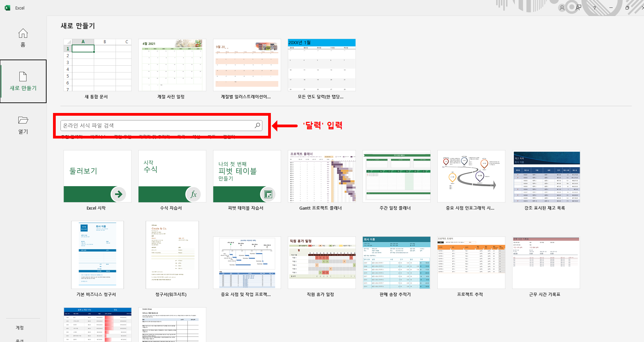Click the search magnifier icon
Viewport: 644px width, 342px height.
258,126
